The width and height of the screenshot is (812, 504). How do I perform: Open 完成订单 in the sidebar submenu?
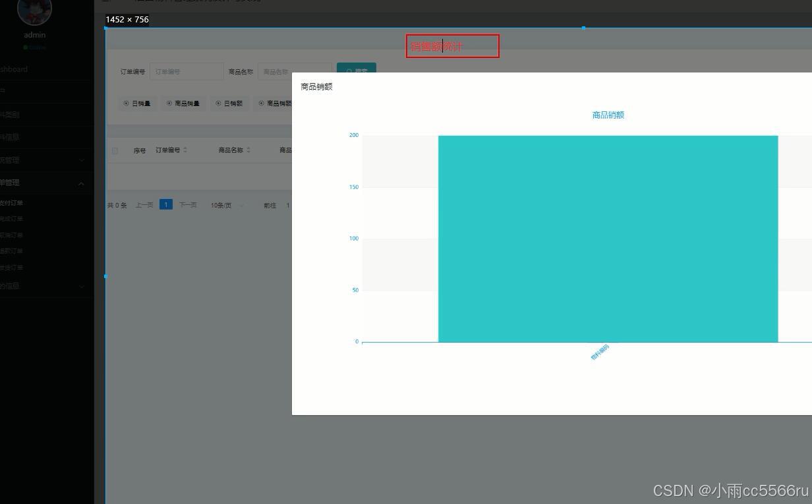(x=11, y=219)
